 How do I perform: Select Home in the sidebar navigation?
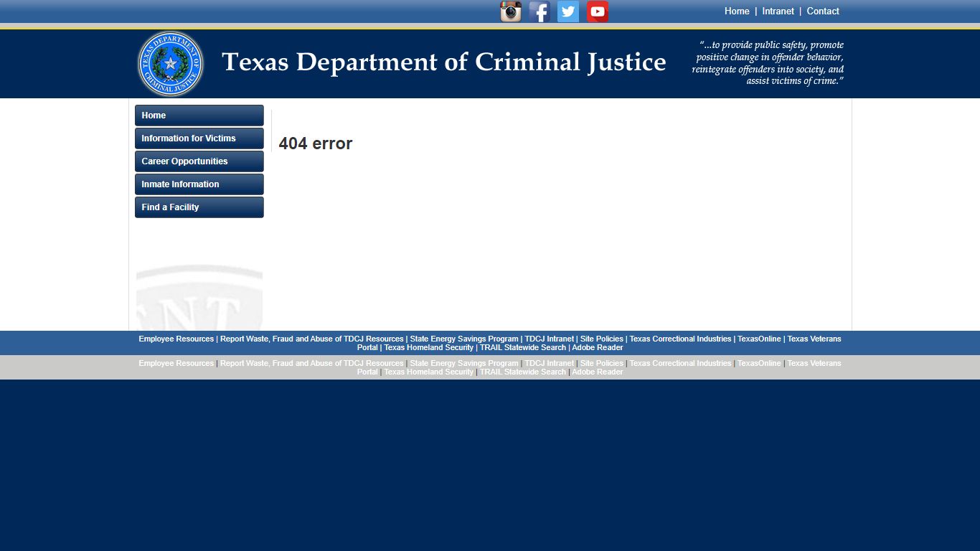199,115
